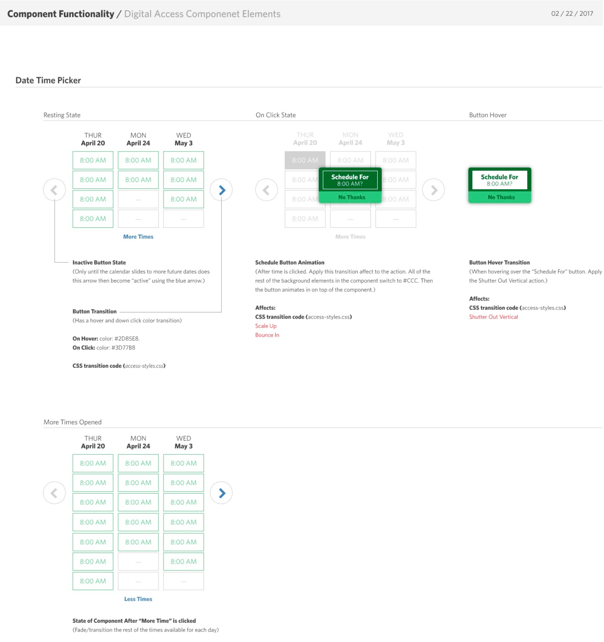The image size is (604, 642).
Task: Click the blue right arrow in More Times Opened
Action: click(x=221, y=493)
